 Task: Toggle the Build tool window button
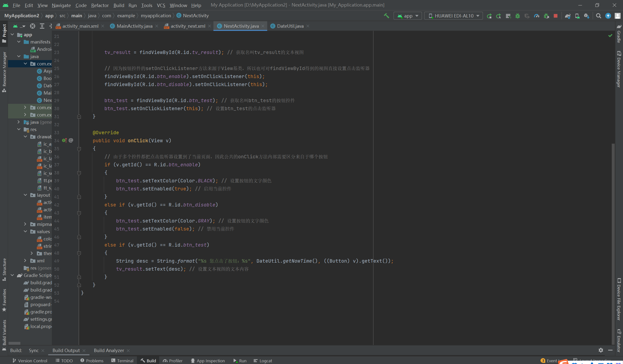148,361
